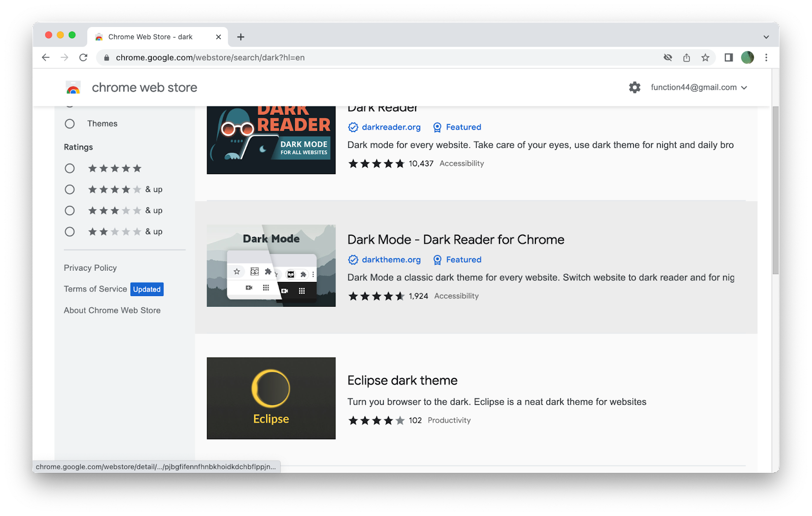Filter by four stars & up
Viewport: 812px width, 516px height.
pos(70,189)
